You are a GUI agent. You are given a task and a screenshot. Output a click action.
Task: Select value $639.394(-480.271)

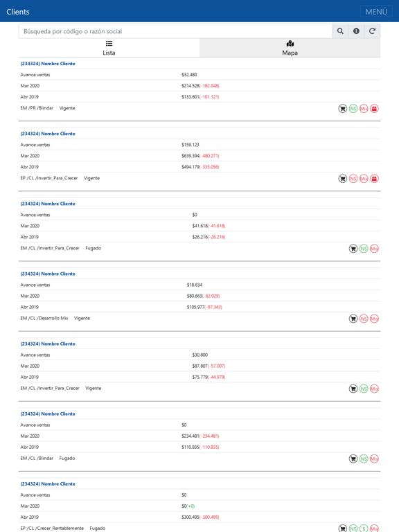200,156
